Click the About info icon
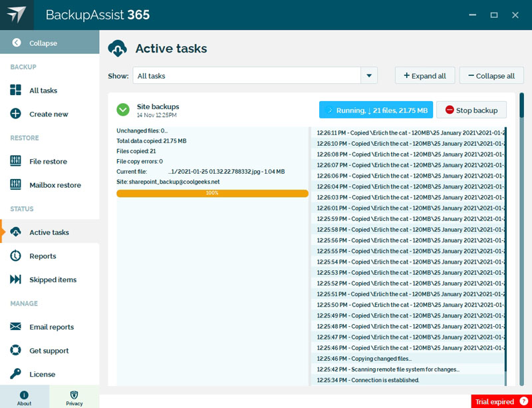Screen dimensions: 532x408 [24, 395]
